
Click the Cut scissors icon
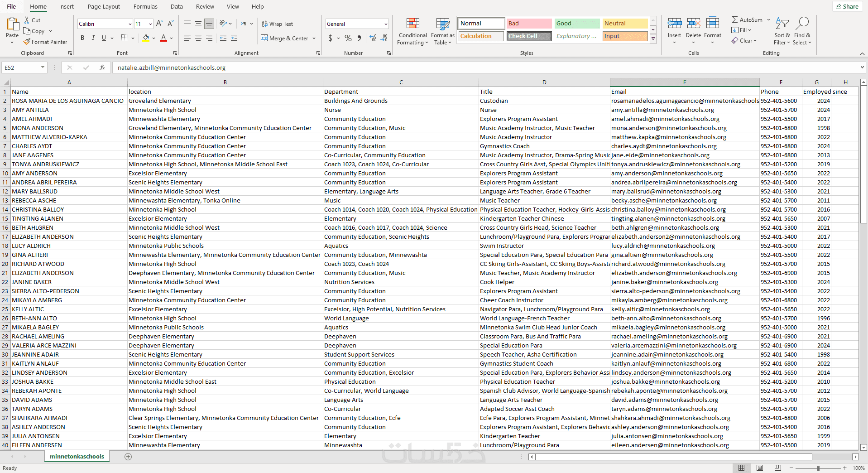27,20
